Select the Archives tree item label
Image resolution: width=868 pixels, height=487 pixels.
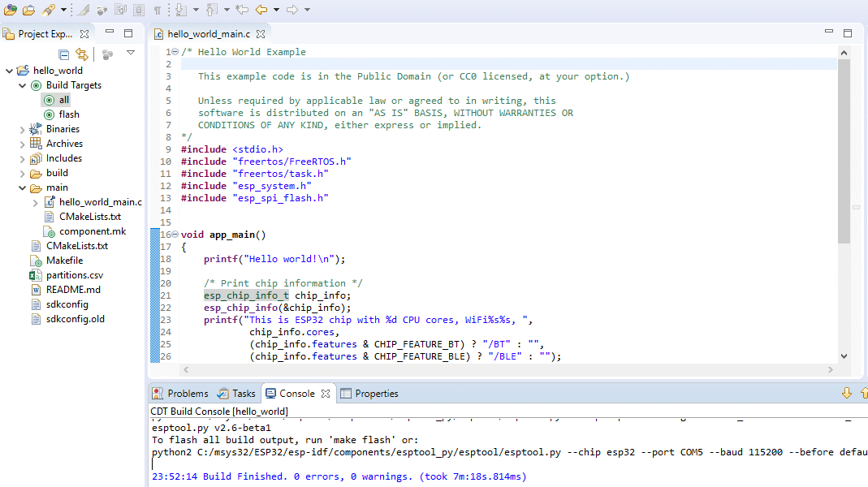tap(64, 144)
